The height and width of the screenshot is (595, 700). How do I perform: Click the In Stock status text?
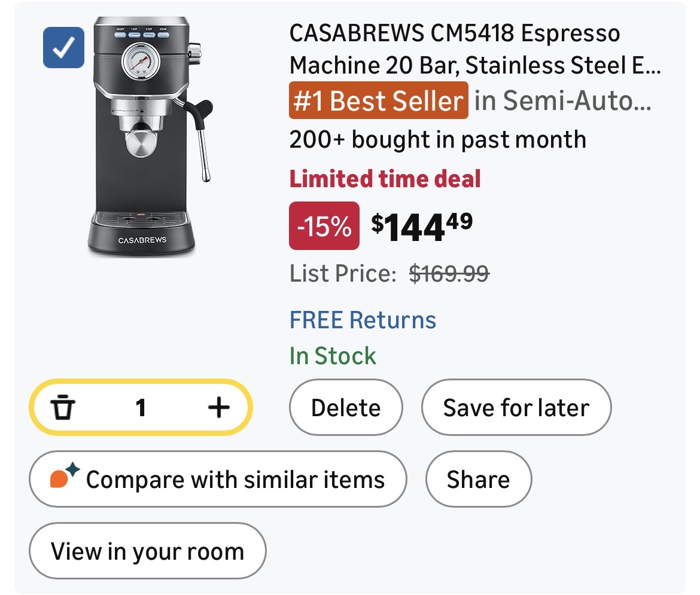(333, 356)
